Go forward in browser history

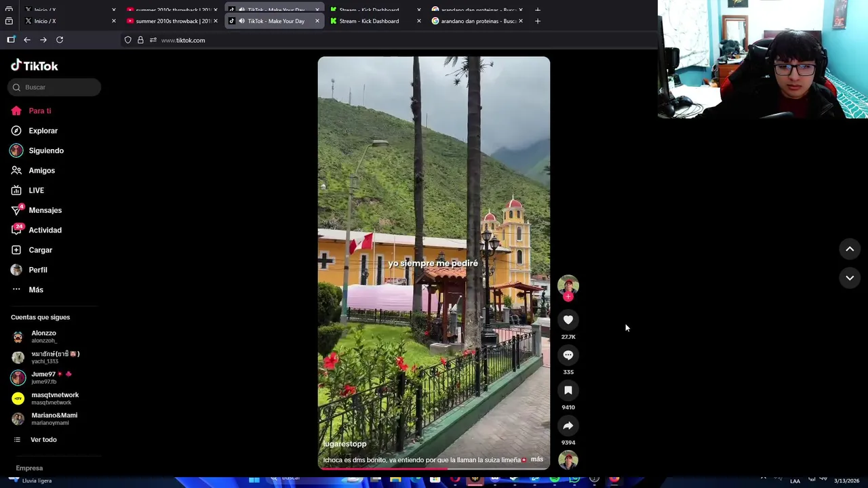point(43,40)
